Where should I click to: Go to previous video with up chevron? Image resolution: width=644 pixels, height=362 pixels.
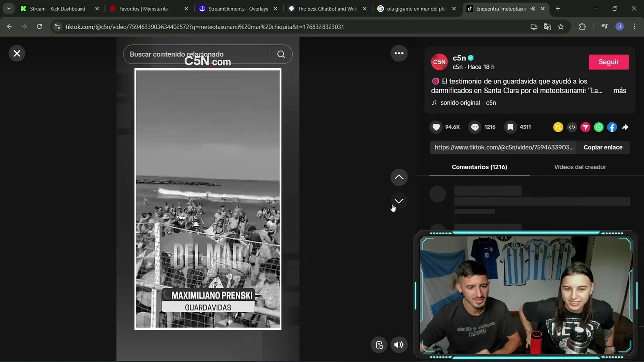(399, 177)
